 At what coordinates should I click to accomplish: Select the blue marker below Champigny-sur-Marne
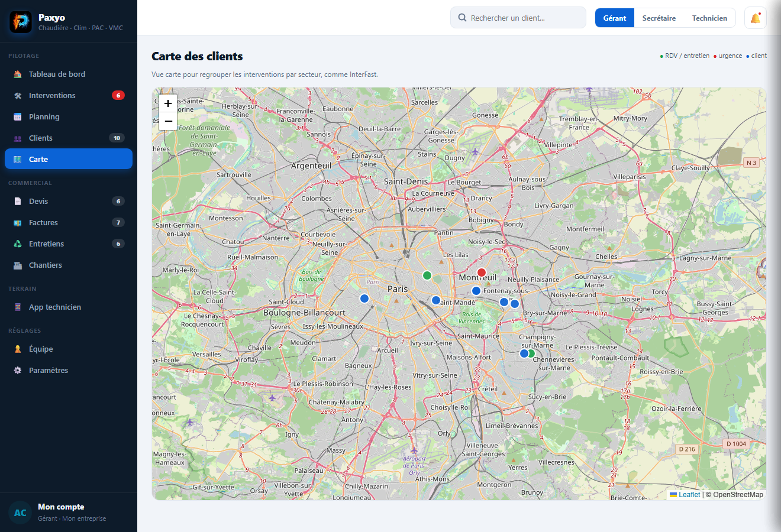point(524,353)
